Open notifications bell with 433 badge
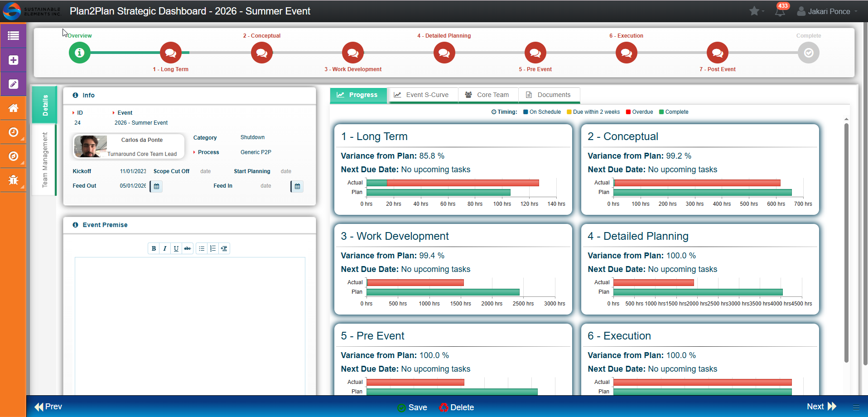This screenshot has height=417, width=868. coord(780,11)
